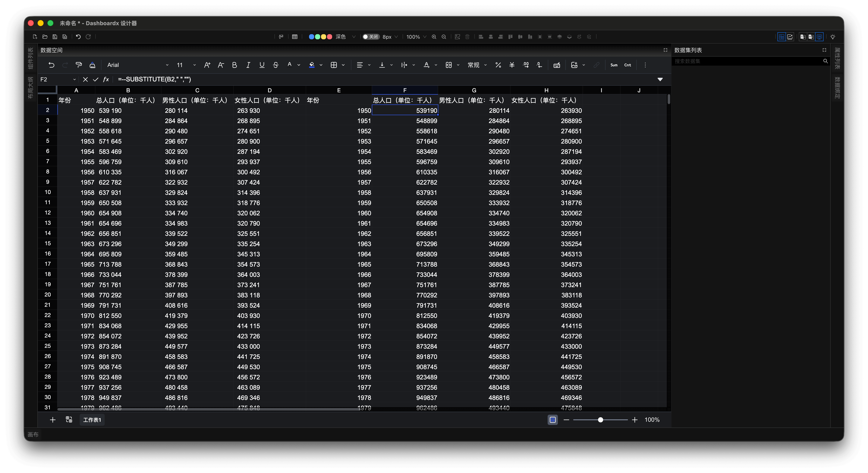Viewport: 868px width, 473px height.
Task: Open the 组件列表 side panel tab
Action: (x=30, y=58)
